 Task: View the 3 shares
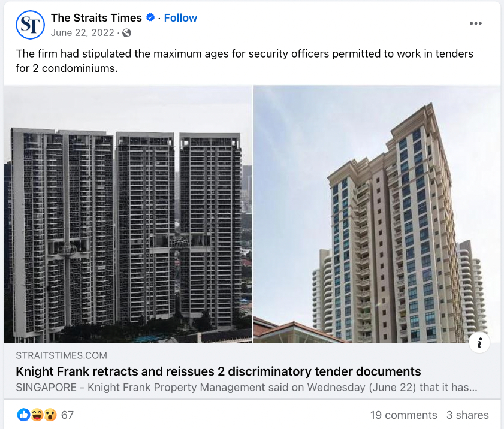pos(467,415)
